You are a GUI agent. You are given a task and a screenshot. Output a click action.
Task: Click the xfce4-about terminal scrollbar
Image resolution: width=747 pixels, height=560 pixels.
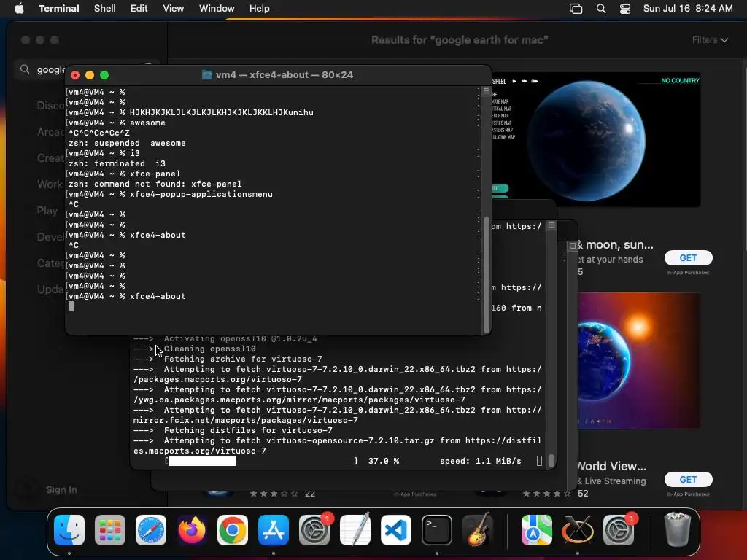click(487, 274)
